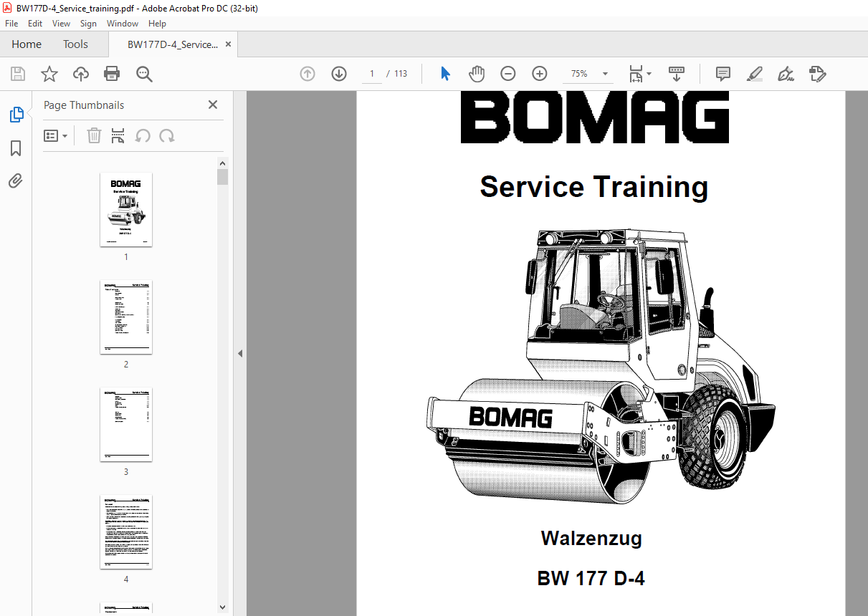The image size is (868, 616).
Task: Open the sign document pen icon
Action: pyautogui.click(x=786, y=74)
